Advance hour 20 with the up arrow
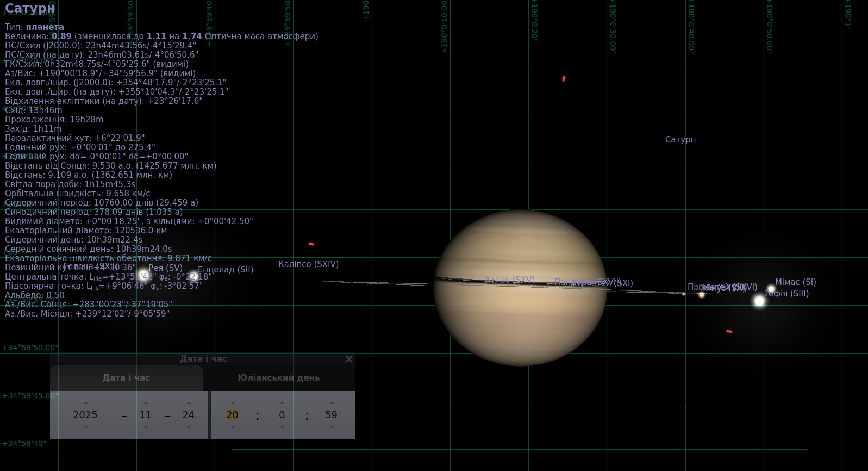 click(233, 403)
